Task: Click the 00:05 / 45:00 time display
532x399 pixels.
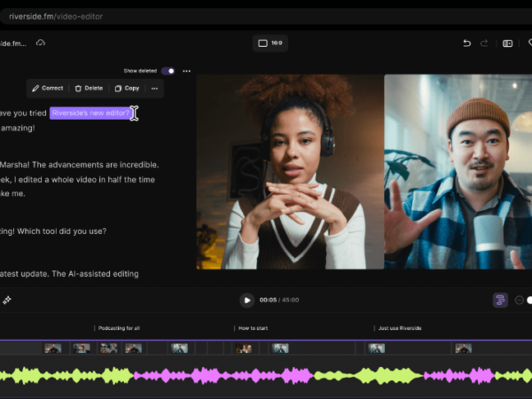Action: point(279,300)
